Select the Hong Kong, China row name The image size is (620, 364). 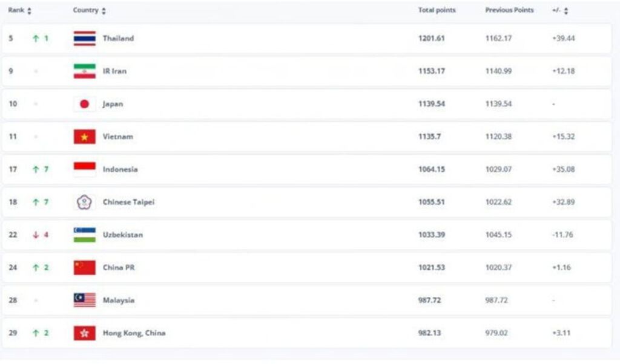(x=134, y=333)
